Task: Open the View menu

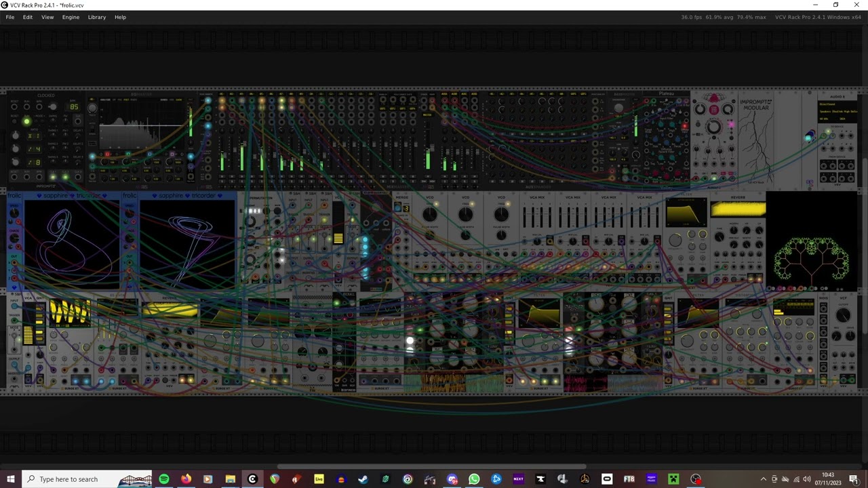Action: coord(47,17)
